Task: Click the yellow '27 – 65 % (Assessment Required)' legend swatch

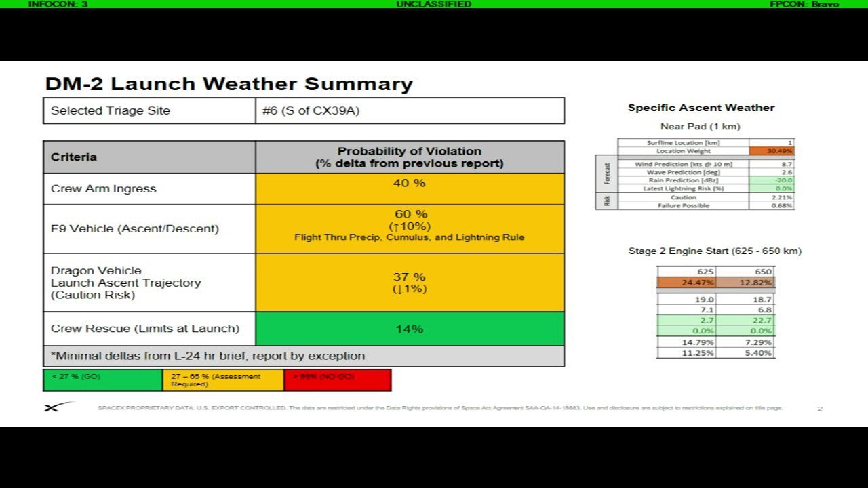Action: (x=223, y=380)
